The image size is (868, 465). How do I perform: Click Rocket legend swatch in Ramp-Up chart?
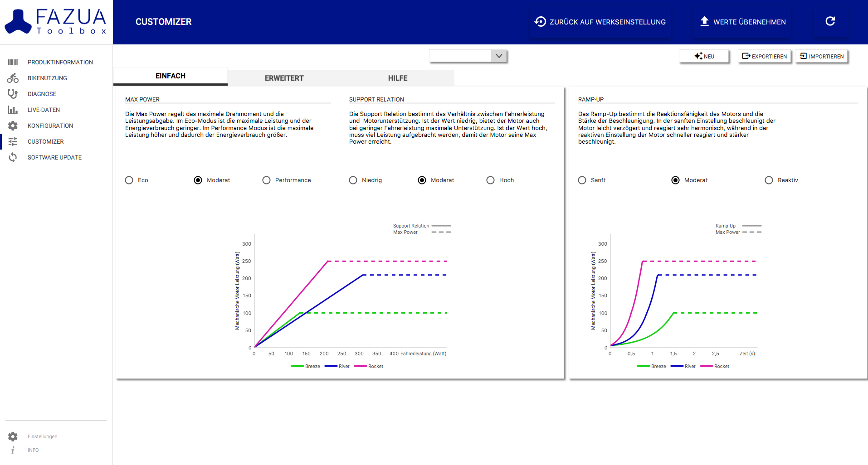coord(707,366)
